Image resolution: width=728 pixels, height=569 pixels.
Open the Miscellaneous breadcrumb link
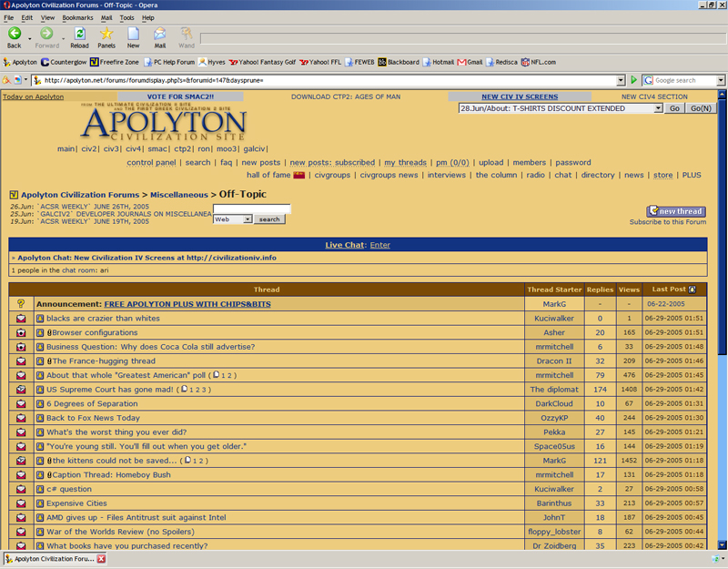[x=178, y=195]
